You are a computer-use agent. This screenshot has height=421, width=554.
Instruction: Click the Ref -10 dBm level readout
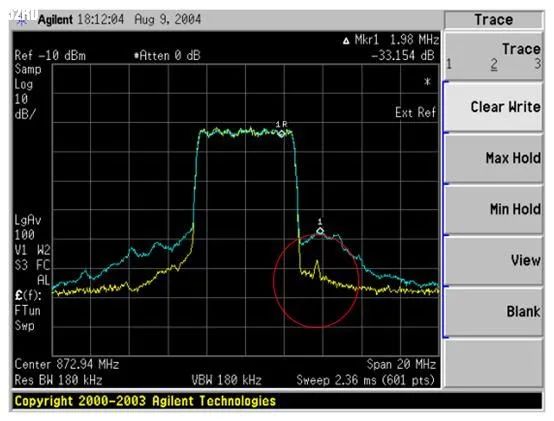pyautogui.click(x=50, y=55)
